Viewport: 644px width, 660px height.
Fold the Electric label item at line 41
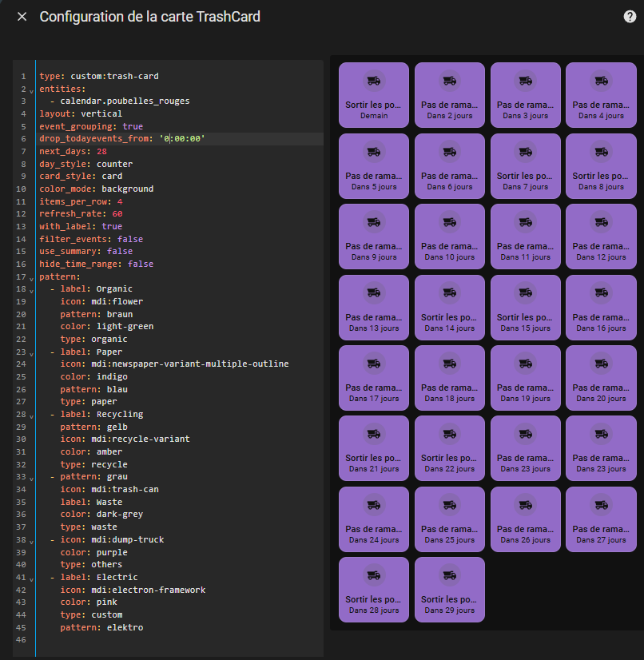pyautogui.click(x=31, y=578)
